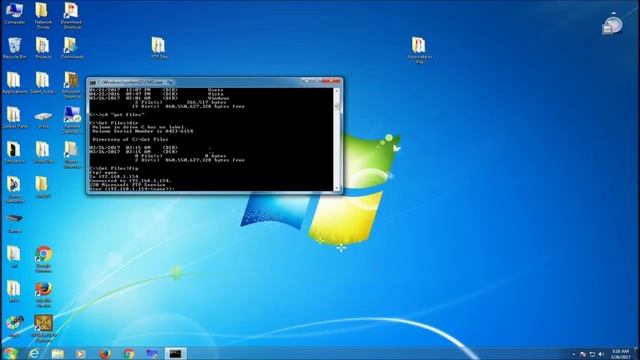The image size is (640, 360).
Task: Select the CMD window taskbar button
Action: click(176, 353)
